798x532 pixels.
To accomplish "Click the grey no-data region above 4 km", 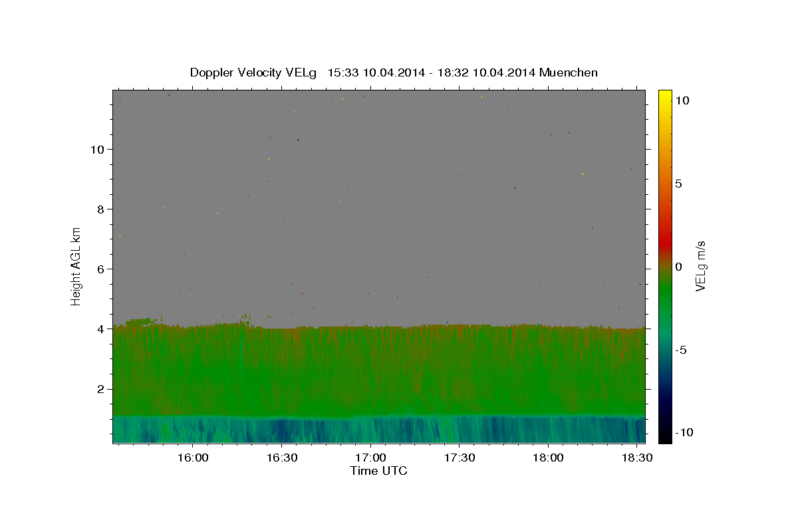I will click(379, 207).
